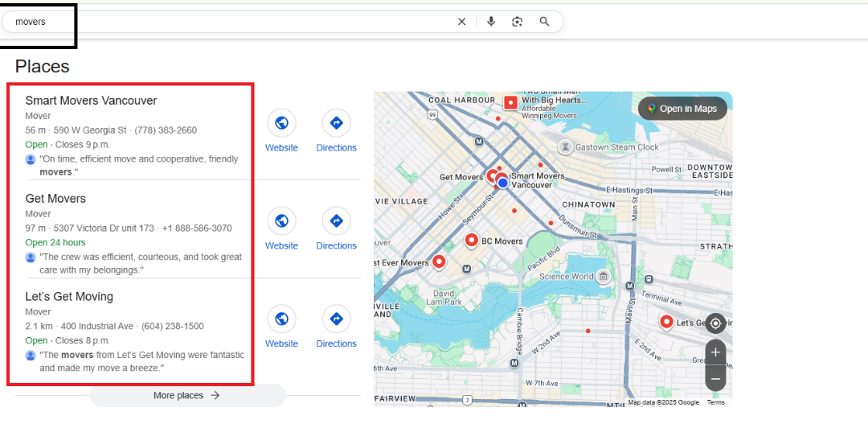This screenshot has height=424, width=868.
Task: Select the Let's Get Moving map pin
Action: [666, 322]
